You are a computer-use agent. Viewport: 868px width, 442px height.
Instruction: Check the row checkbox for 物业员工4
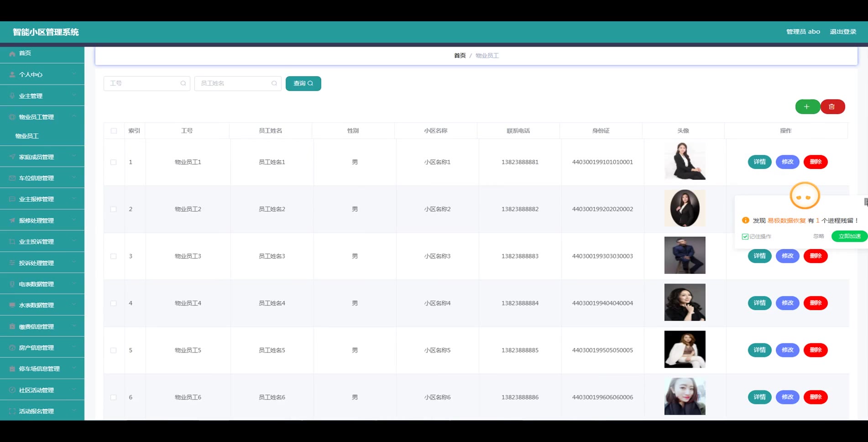(113, 303)
